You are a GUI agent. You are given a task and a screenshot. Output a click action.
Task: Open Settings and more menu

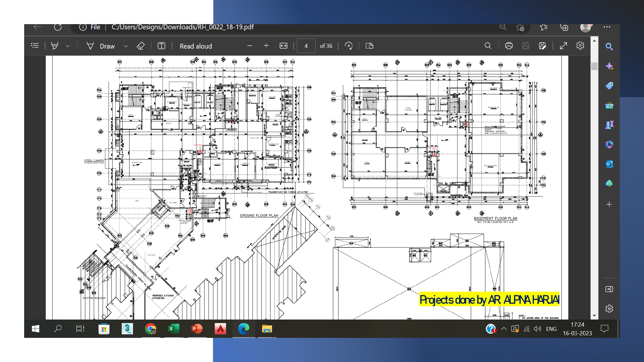tap(607, 27)
